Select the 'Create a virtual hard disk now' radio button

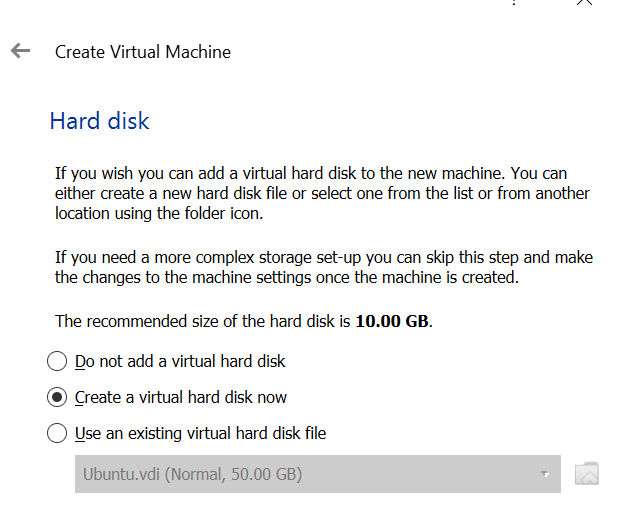(x=57, y=397)
